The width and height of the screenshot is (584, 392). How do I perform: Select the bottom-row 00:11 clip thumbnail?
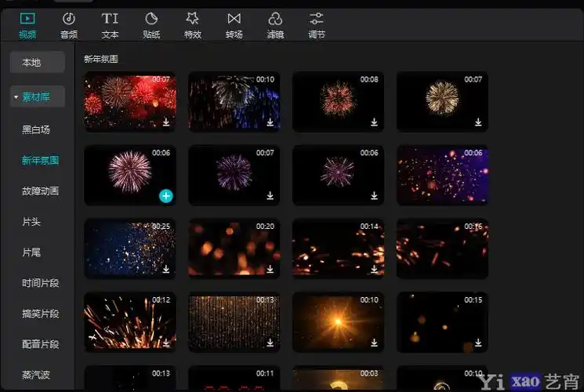point(234,378)
